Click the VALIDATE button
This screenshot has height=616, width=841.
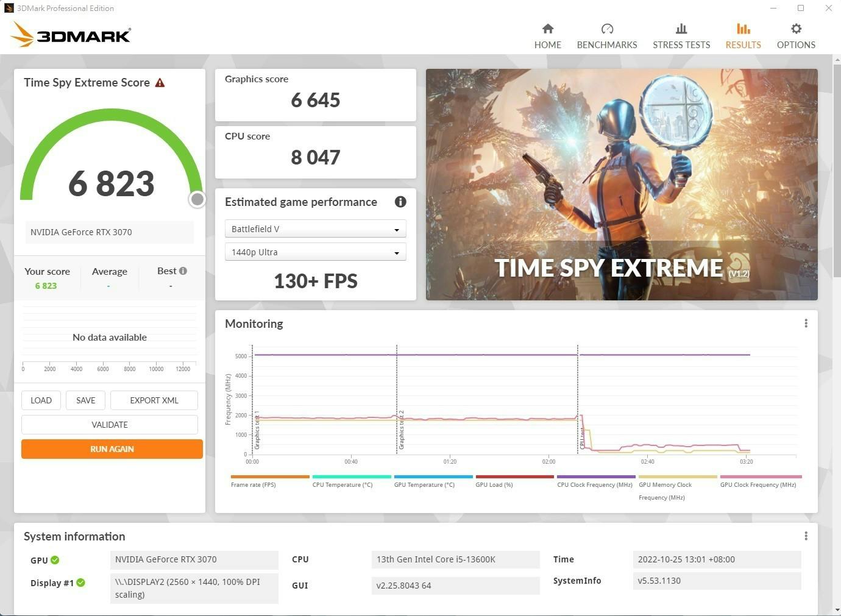point(110,425)
